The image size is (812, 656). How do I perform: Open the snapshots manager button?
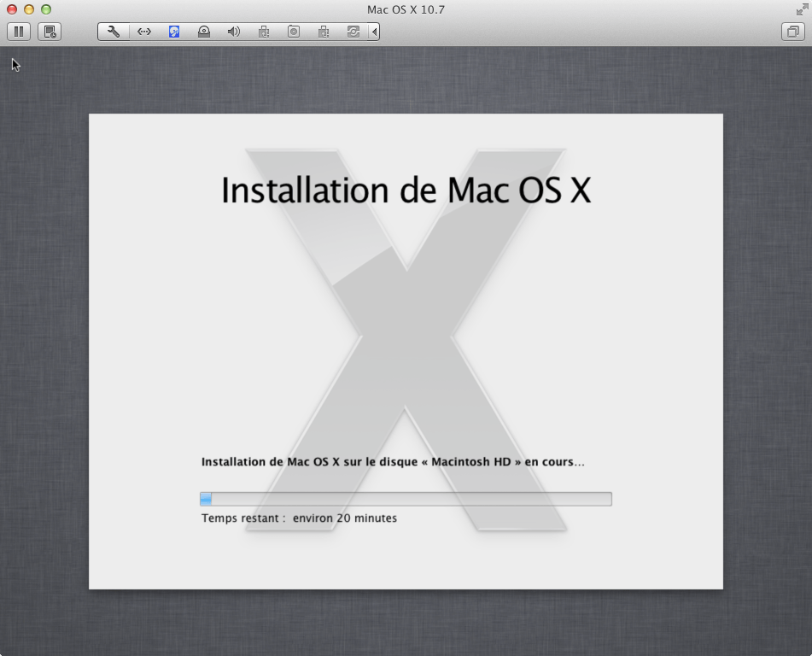tap(50, 32)
